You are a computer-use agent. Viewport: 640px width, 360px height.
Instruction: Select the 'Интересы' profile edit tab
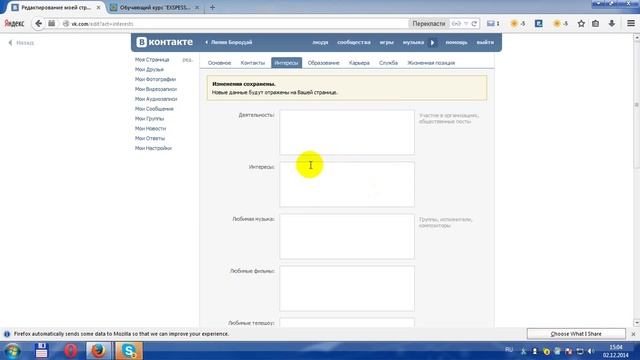click(287, 63)
